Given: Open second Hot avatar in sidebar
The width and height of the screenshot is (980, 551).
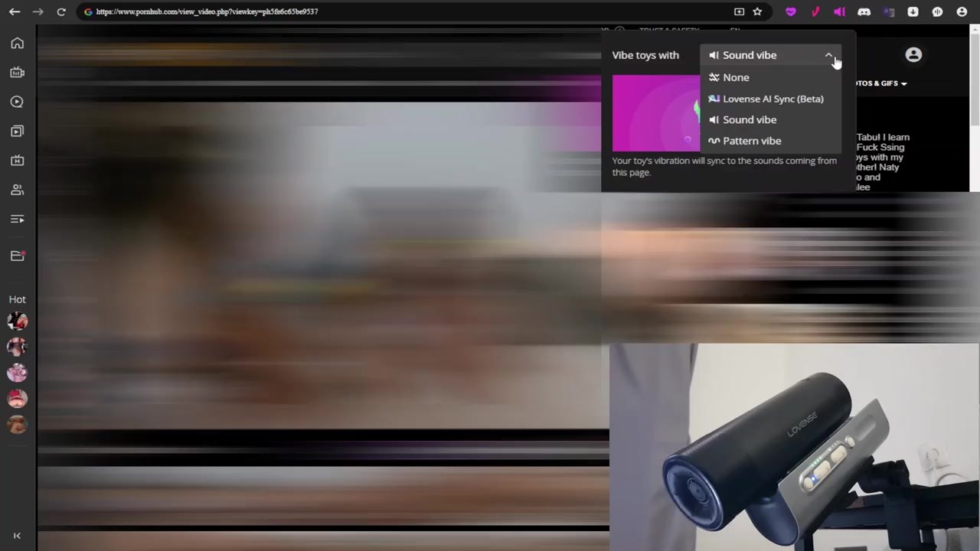Looking at the screenshot, I should 17,347.
